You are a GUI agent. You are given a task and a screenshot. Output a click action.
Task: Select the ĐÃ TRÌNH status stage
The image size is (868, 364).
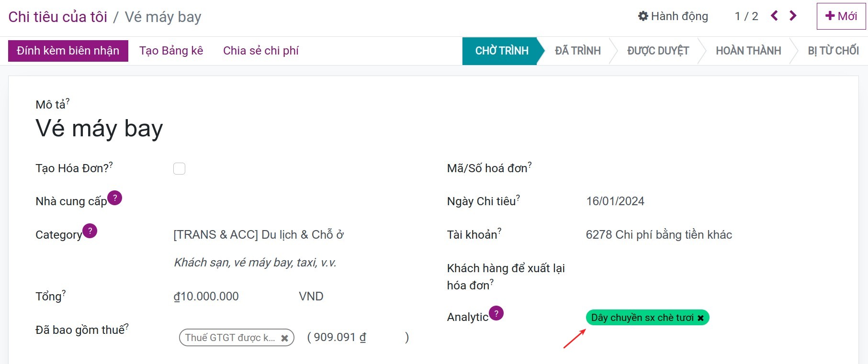coord(577,50)
